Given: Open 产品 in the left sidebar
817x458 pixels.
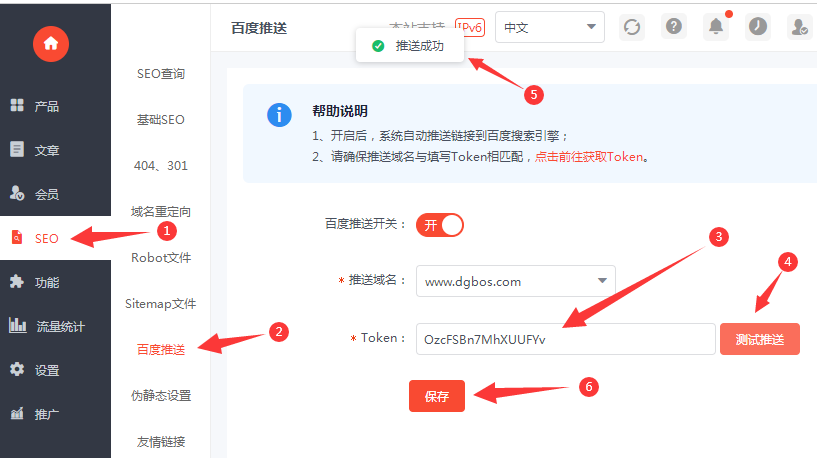Looking at the screenshot, I should coord(46,106).
